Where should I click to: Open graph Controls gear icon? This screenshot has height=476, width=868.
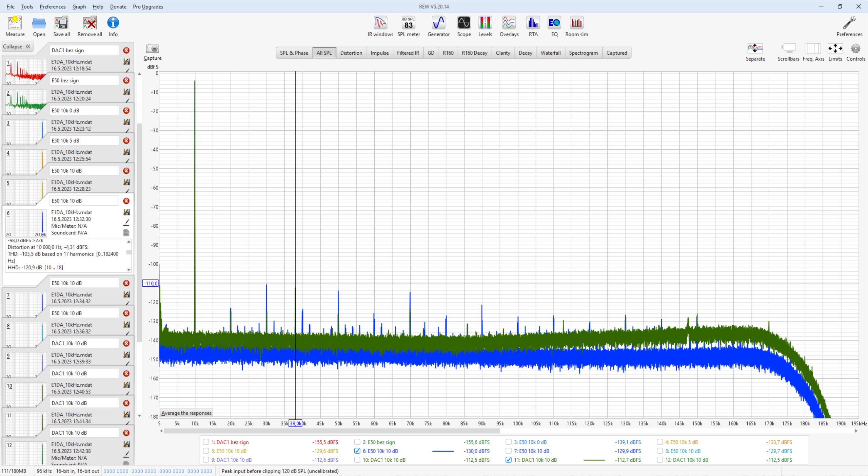856,52
